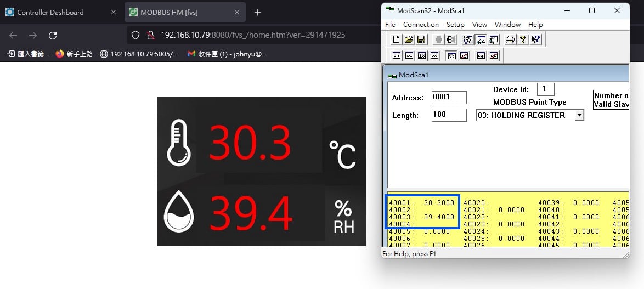Open the Gmail inbox bookmark
The image size is (644, 289).
pos(227,54)
